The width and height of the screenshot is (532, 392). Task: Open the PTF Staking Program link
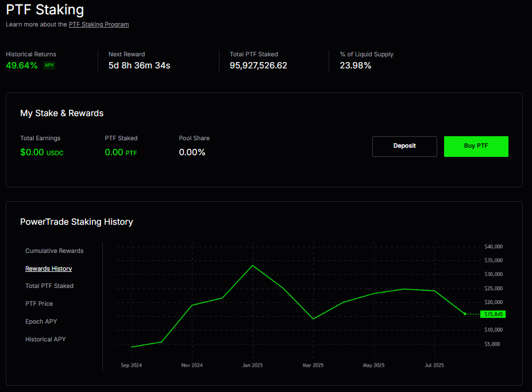[98, 24]
